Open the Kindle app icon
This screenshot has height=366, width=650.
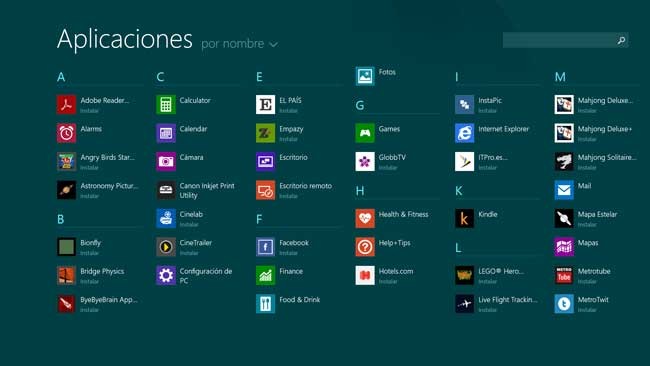(464, 218)
